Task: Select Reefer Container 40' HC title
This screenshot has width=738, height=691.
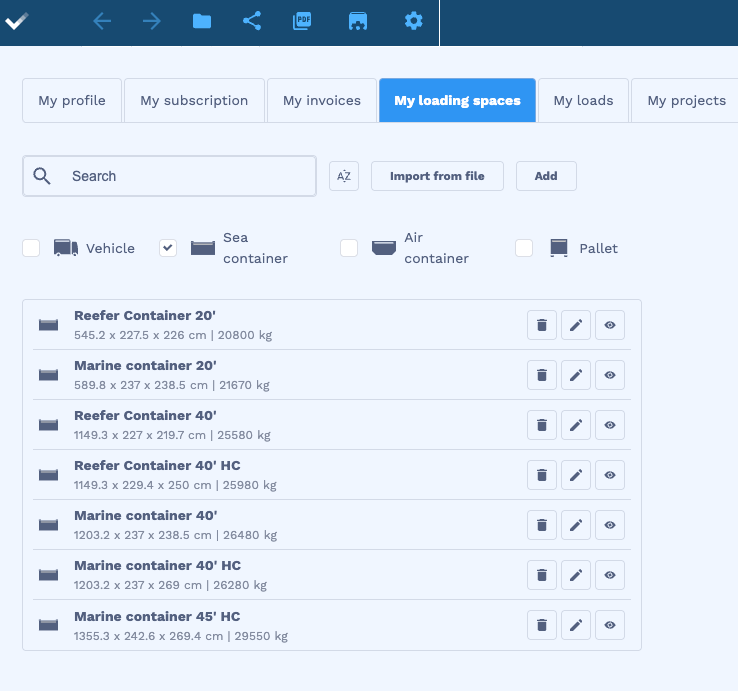Action: point(157,466)
